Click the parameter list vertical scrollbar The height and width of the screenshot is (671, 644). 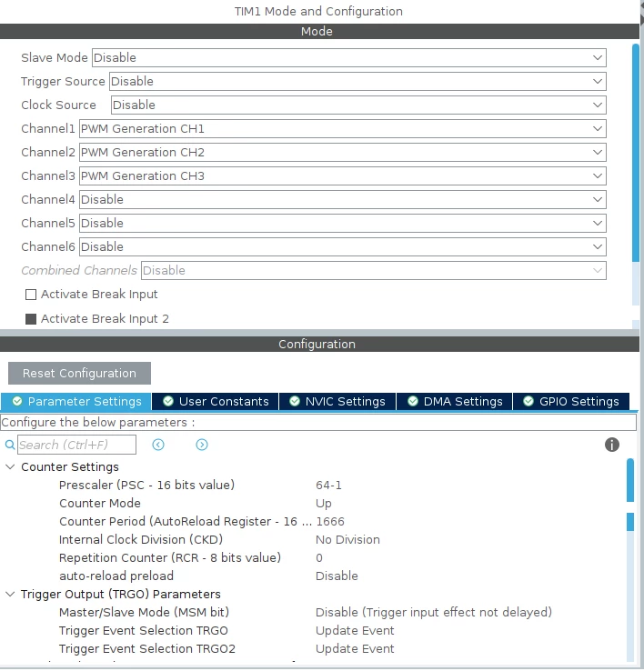click(630, 480)
